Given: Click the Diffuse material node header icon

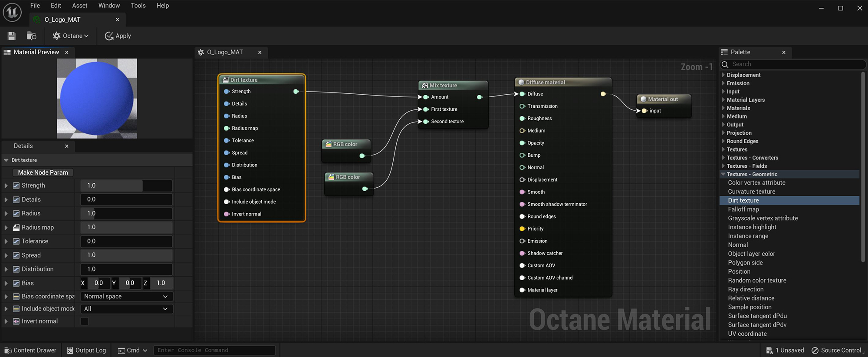Looking at the screenshot, I should pos(521,82).
